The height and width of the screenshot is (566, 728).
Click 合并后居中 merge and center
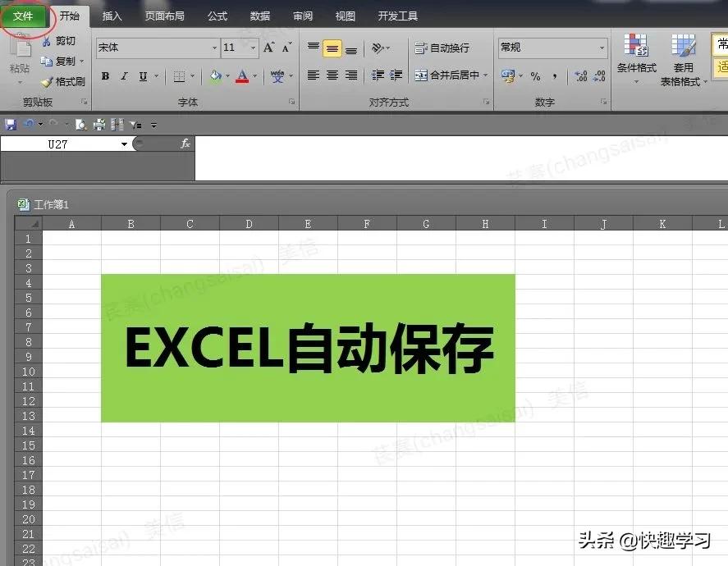446,75
